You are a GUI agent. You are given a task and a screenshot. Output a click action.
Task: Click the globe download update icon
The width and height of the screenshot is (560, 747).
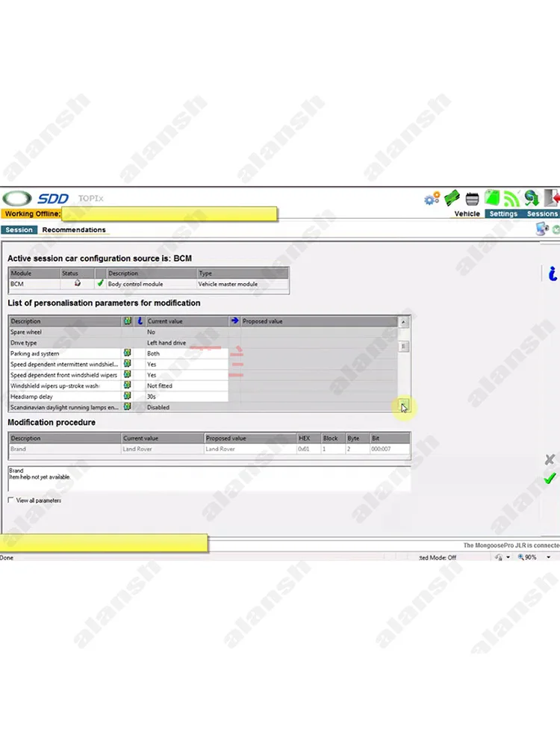[531, 198]
